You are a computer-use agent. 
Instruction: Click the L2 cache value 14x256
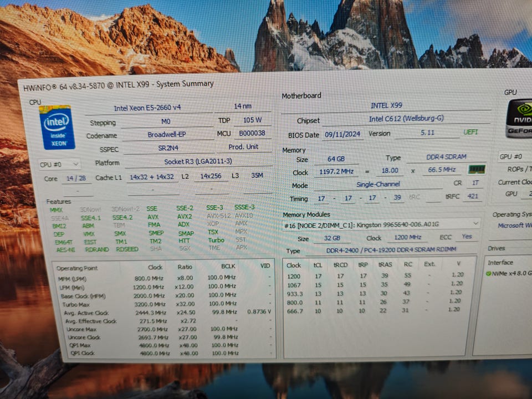(x=211, y=176)
